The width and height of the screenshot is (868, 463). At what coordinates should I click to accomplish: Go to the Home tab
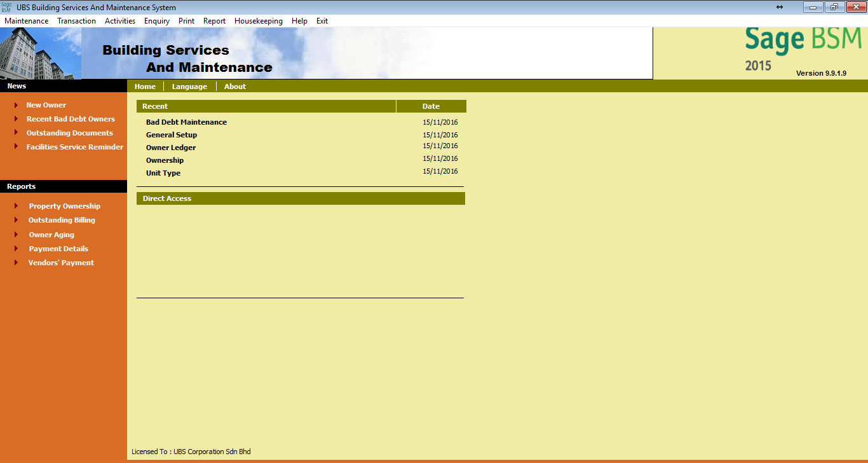coord(145,86)
